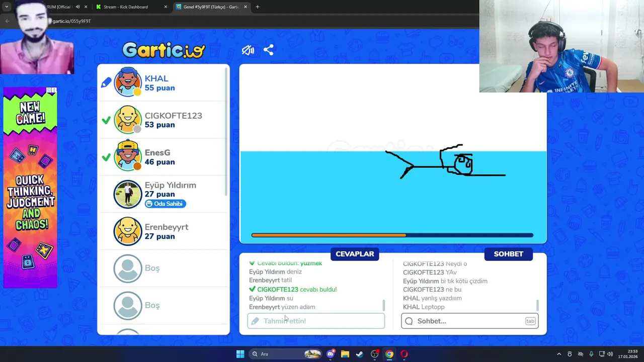The width and height of the screenshot is (644, 362).
Task: Switch to the Genel Gartic browser tab
Action: [211, 7]
